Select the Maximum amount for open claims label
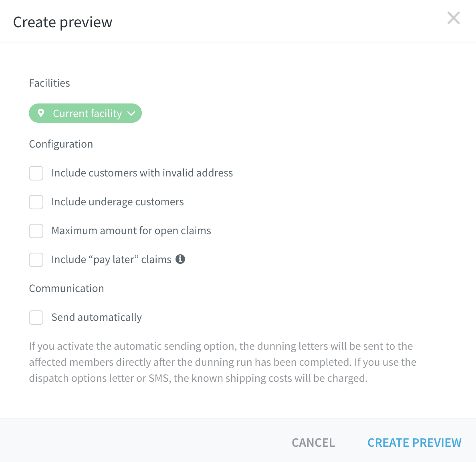Screen dimensions: 476x462 point(131,231)
